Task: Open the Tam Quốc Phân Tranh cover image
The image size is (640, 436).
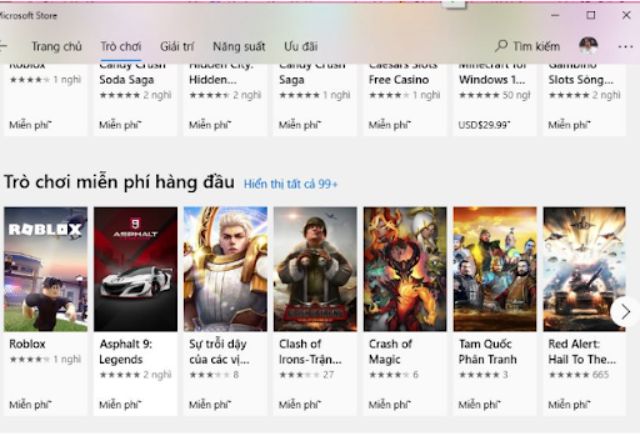Action: [x=495, y=269]
